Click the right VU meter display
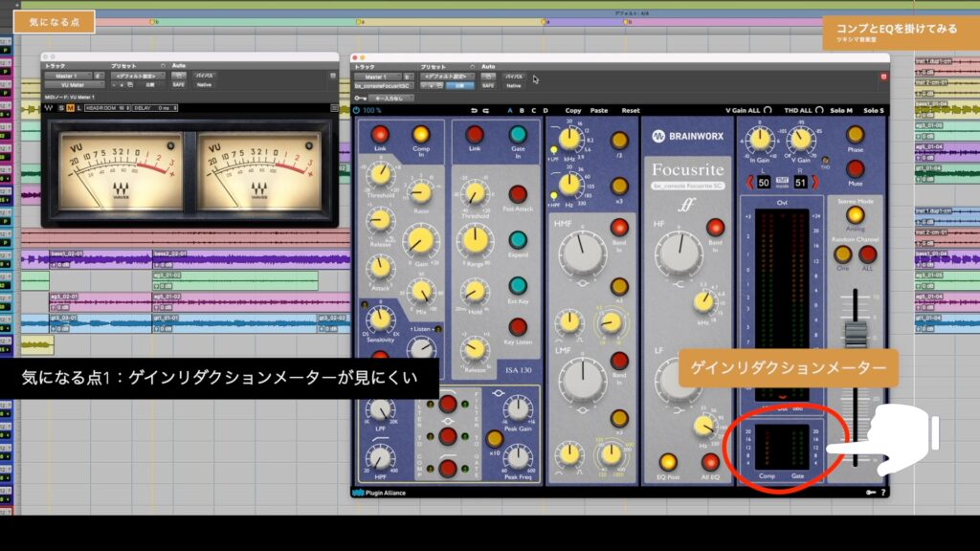 [x=259, y=170]
